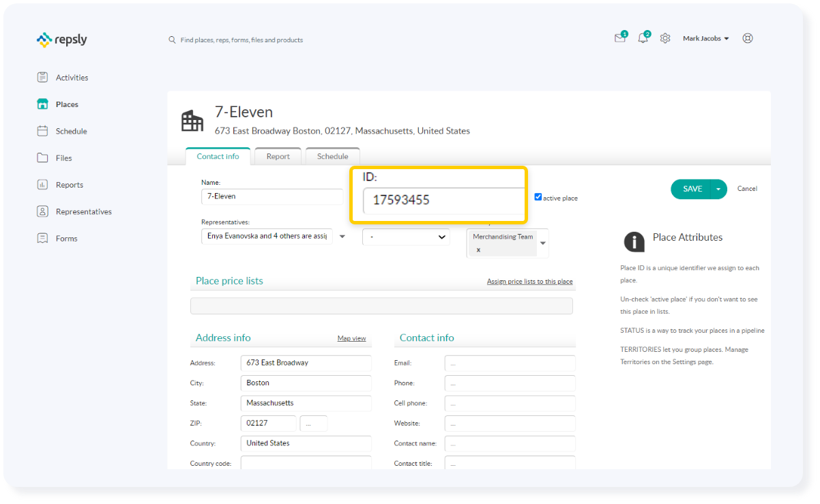Click the Repsly logo
Image resolution: width=820 pixels, height=504 pixels.
coord(61,40)
